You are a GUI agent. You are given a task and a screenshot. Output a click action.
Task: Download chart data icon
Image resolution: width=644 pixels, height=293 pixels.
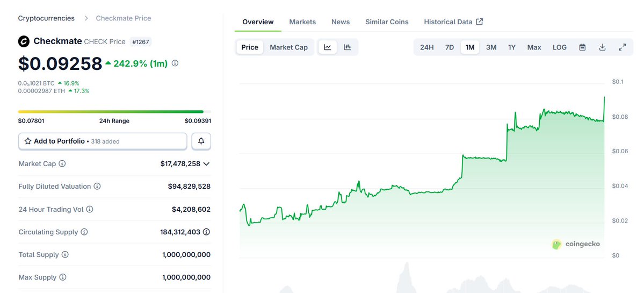[x=603, y=47]
